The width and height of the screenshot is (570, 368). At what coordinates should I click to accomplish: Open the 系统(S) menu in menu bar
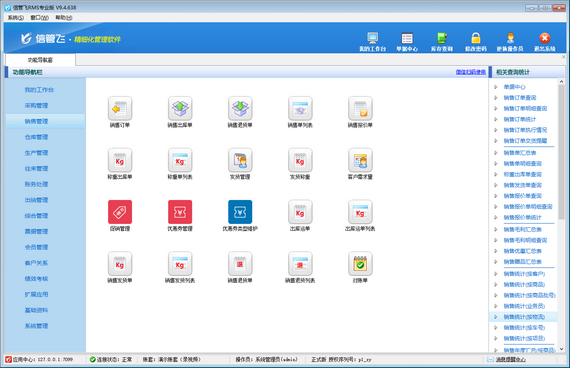(16, 17)
